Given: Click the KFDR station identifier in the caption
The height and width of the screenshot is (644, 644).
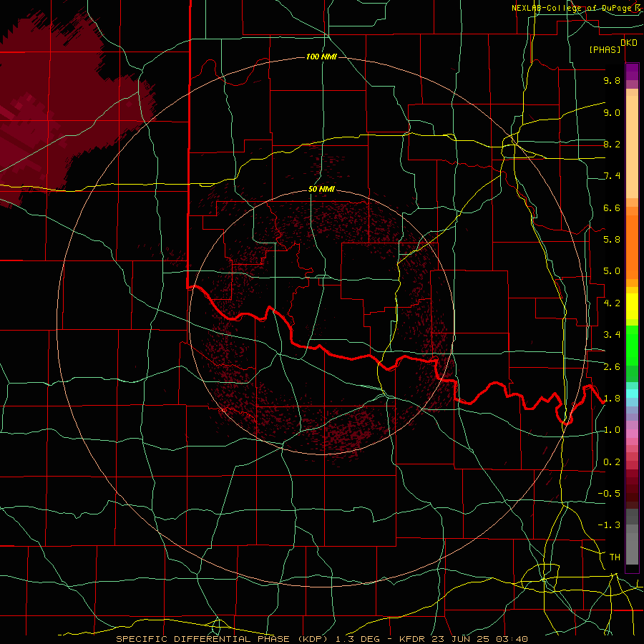Looking at the screenshot, I should [412, 639].
